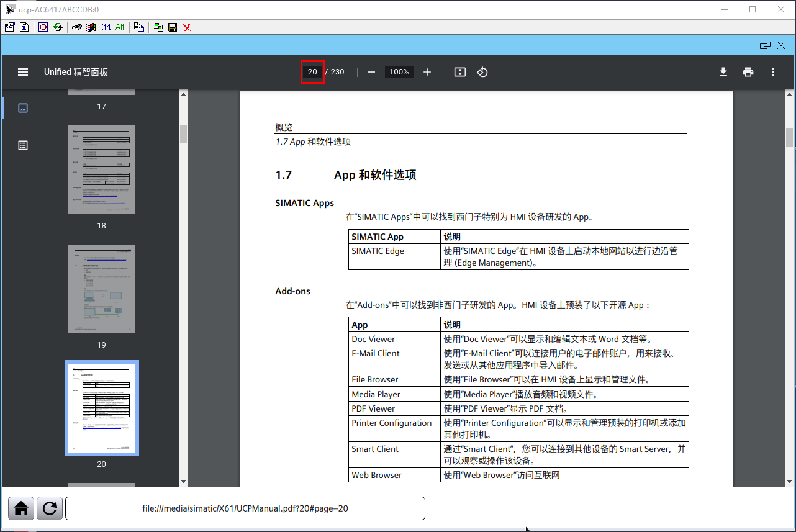Screen dimensions: 796x532
Task: Click the thumbnail sidebar scrollbar thumb
Action: 183,133
